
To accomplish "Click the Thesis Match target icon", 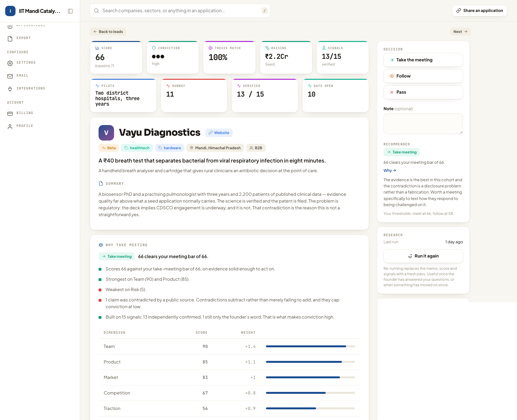I will pyautogui.click(x=210, y=48).
